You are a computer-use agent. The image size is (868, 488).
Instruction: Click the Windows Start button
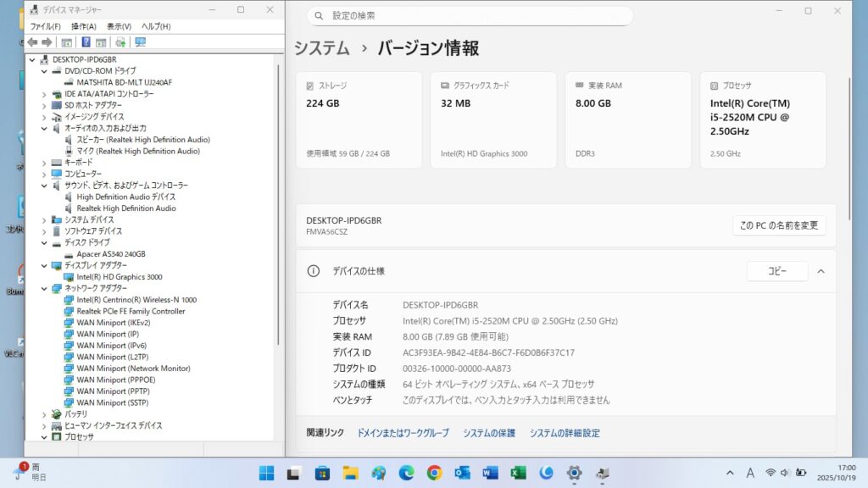(x=266, y=473)
